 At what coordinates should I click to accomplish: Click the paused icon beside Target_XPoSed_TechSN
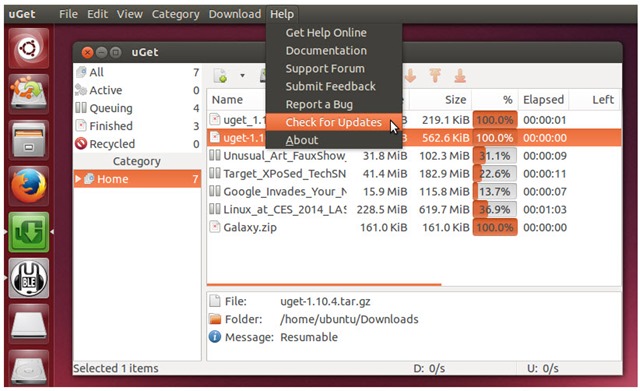pos(215,173)
